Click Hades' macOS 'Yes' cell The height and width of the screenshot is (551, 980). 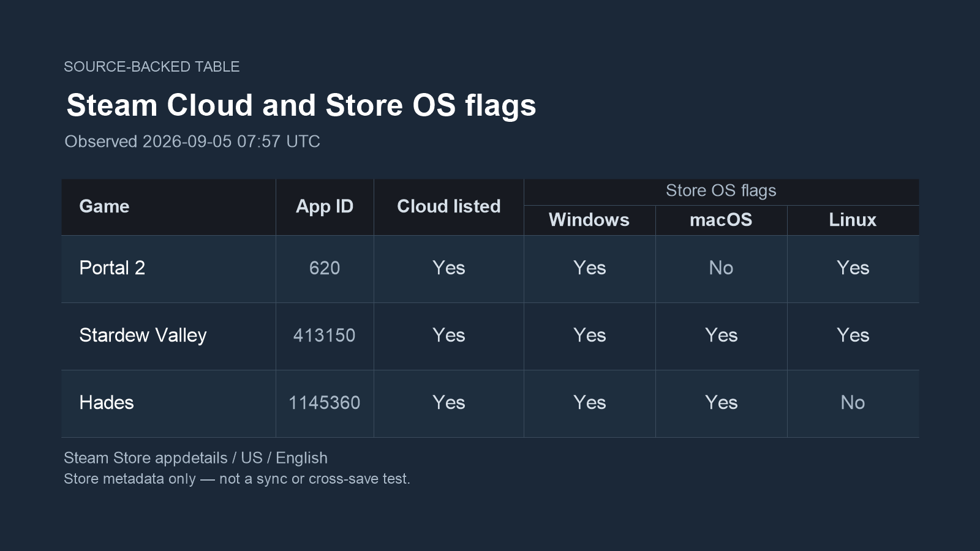click(x=721, y=403)
